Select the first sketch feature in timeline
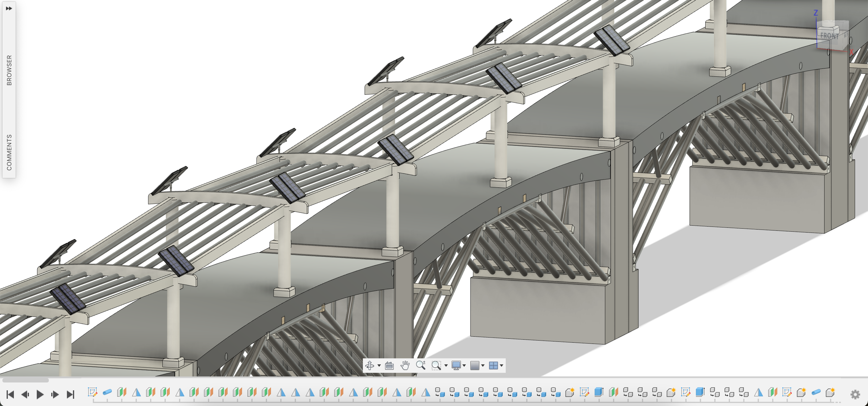This screenshot has height=406, width=868. pyautogui.click(x=92, y=392)
